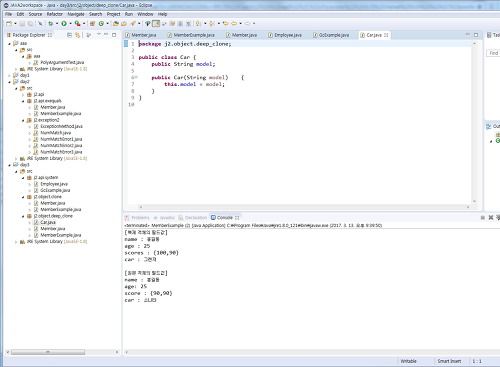Click the Run Last Tool icon with red toolbox
This screenshot has height=367, width=500.
pos(77,23)
